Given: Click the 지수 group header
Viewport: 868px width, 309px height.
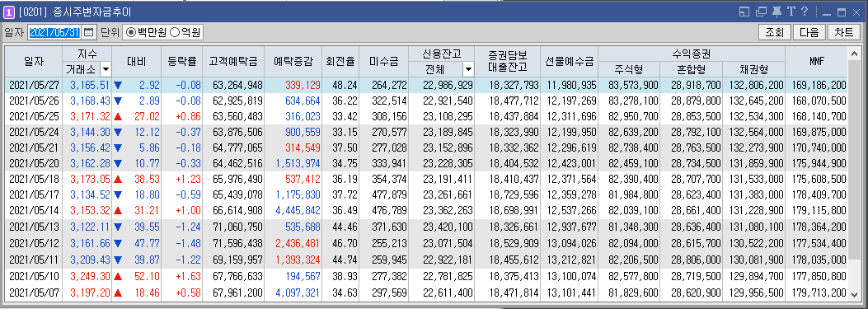Looking at the screenshot, I should (x=87, y=54).
